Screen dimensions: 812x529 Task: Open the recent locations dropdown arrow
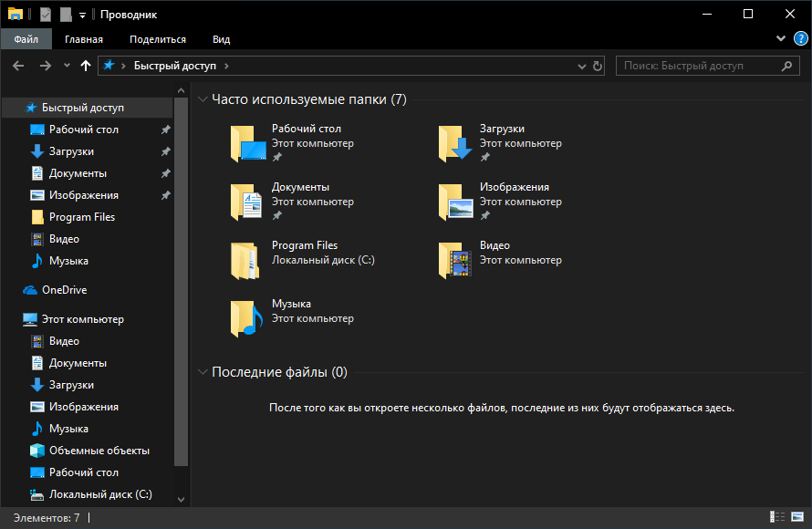[67, 66]
